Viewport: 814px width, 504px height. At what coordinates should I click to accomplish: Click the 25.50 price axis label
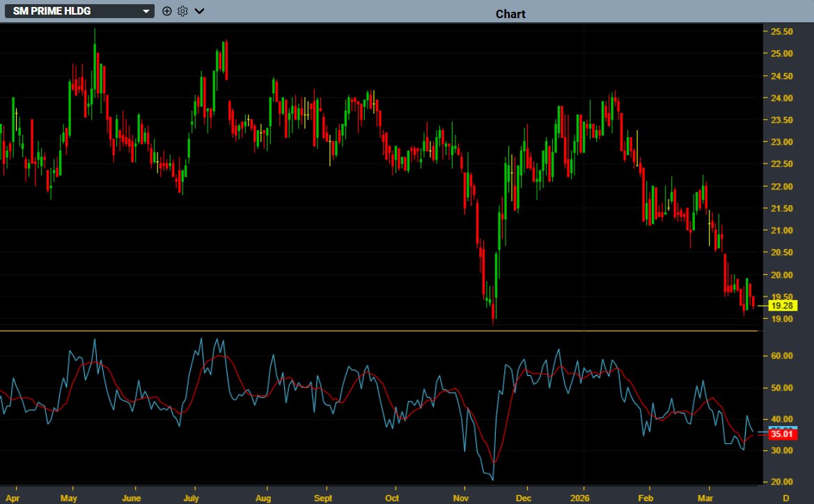tap(781, 31)
